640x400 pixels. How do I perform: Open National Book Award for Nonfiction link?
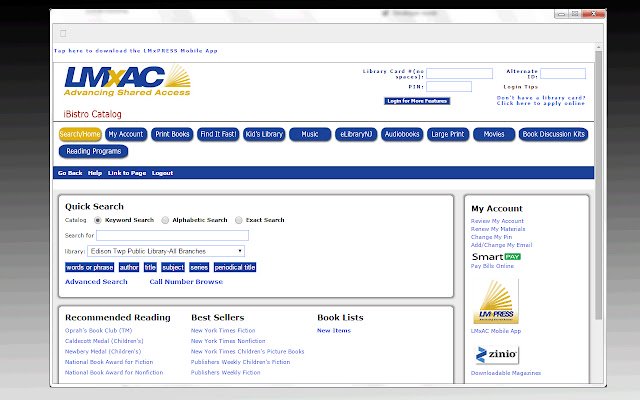pyautogui.click(x=114, y=373)
